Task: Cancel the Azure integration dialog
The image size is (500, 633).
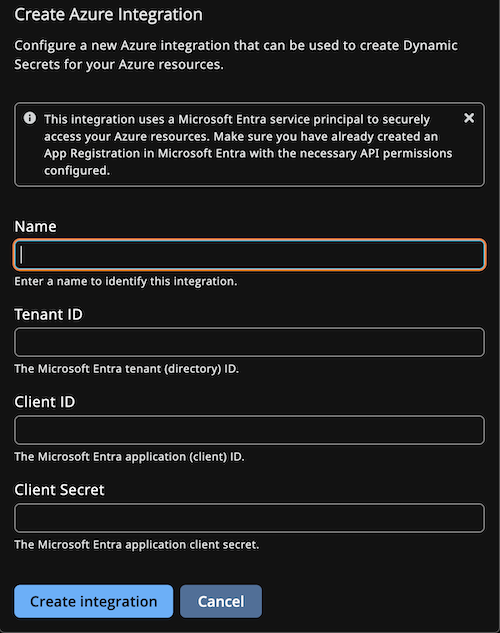Action: tap(221, 602)
